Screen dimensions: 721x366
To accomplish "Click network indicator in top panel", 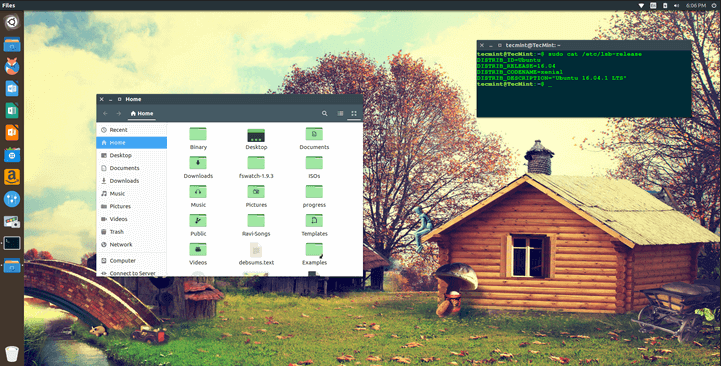I will [641, 6].
